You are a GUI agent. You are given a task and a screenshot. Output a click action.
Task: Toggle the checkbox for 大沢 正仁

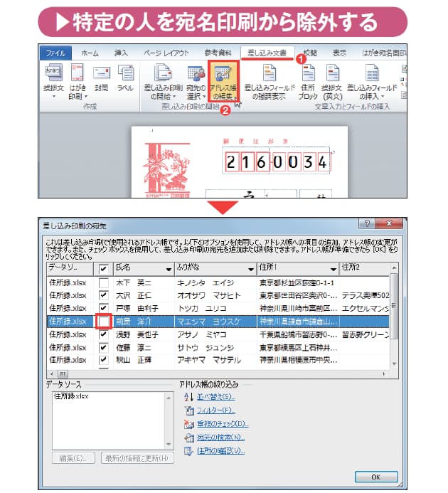coord(103,295)
